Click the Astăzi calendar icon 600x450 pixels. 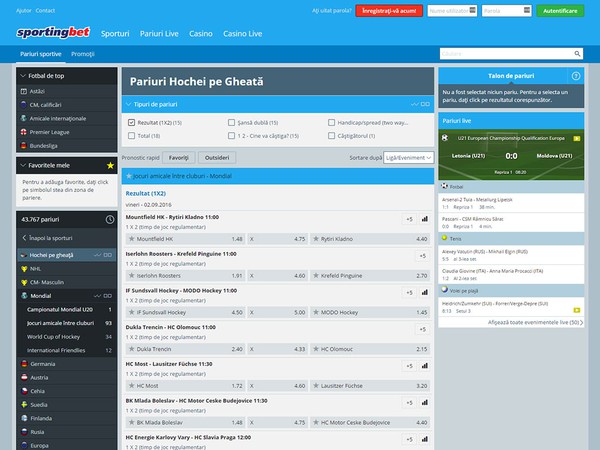[x=24, y=91]
